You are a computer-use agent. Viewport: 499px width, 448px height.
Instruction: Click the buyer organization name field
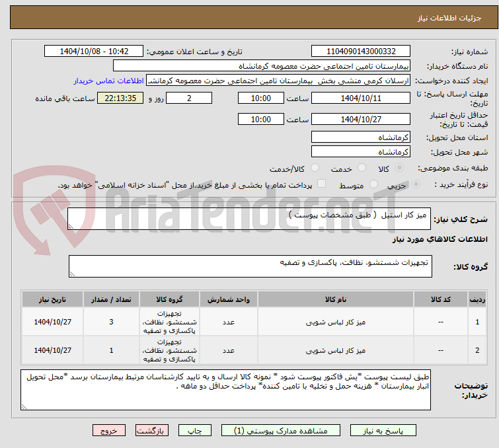[x=262, y=66]
